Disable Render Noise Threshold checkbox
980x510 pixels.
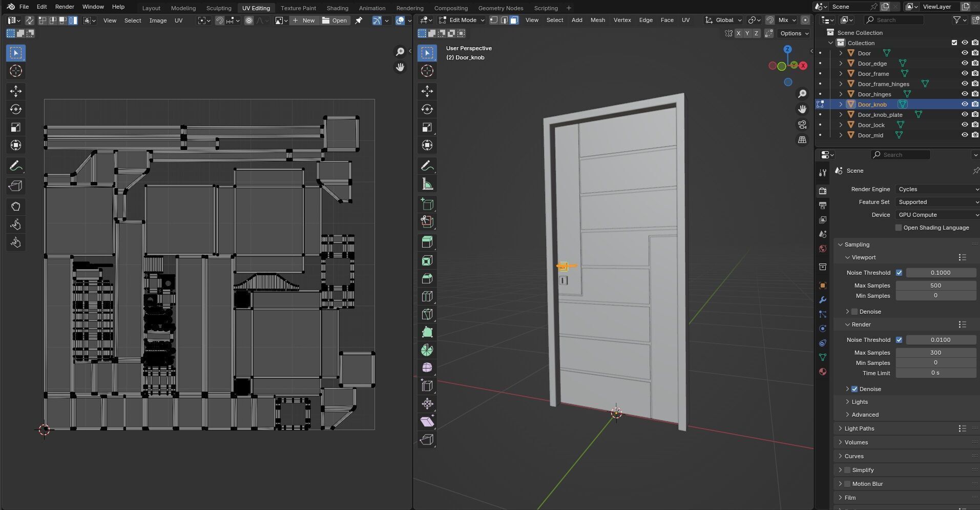[x=899, y=340]
